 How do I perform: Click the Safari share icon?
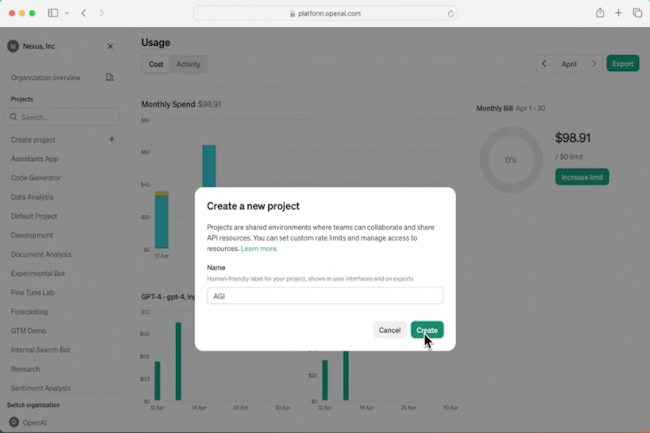(x=599, y=13)
